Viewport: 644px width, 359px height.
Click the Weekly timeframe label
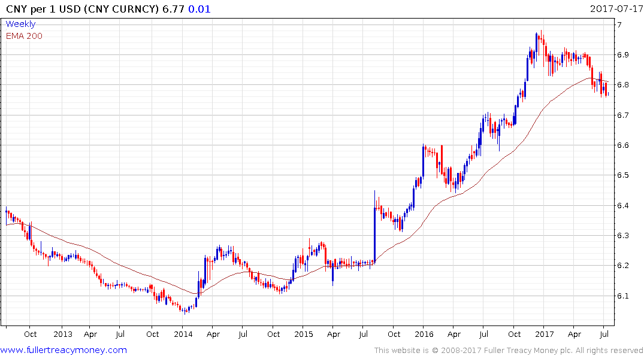pyautogui.click(x=20, y=24)
